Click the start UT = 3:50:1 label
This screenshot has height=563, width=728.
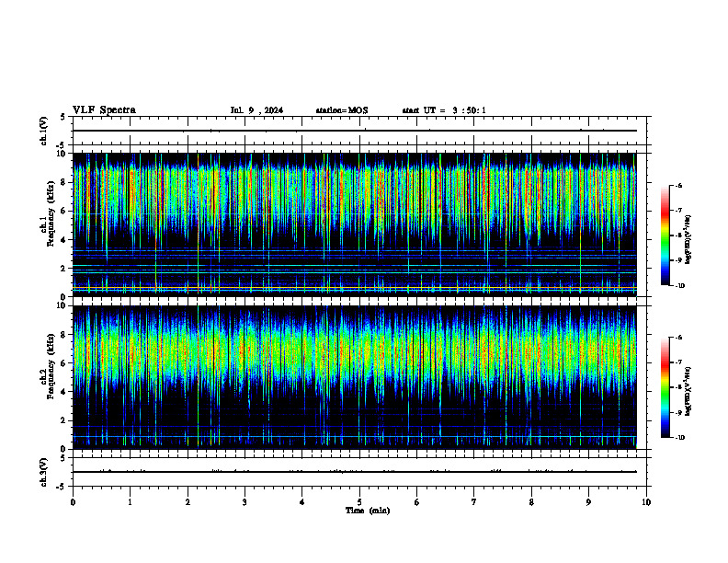coord(444,110)
